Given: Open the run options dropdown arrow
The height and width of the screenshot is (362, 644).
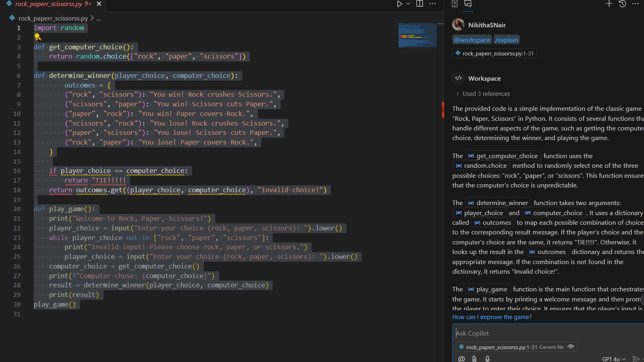Looking at the screenshot, I should (408, 4).
